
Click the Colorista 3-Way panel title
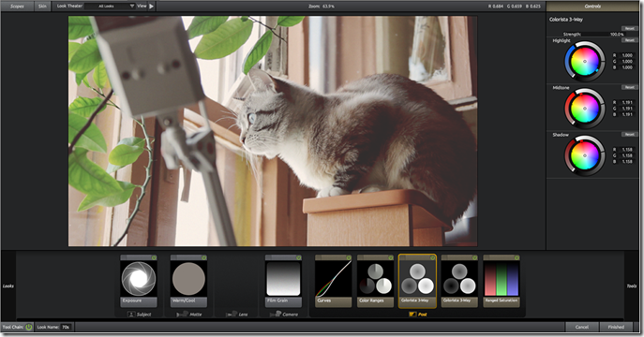click(x=566, y=20)
